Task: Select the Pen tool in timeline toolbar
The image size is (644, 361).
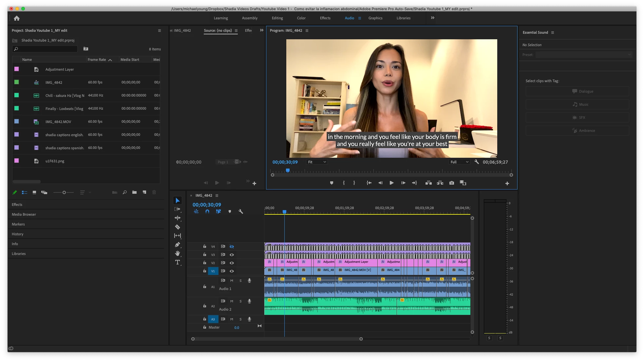Action: 178,244
